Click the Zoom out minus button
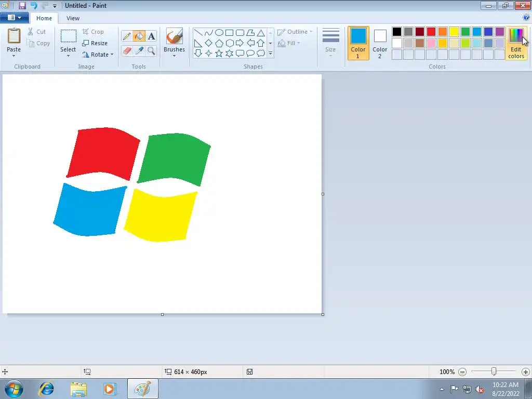532x399 pixels. pos(462,372)
